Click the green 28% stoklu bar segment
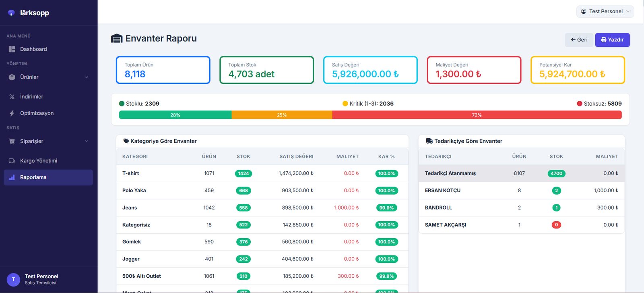This screenshot has height=293, width=644. coord(175,115)
